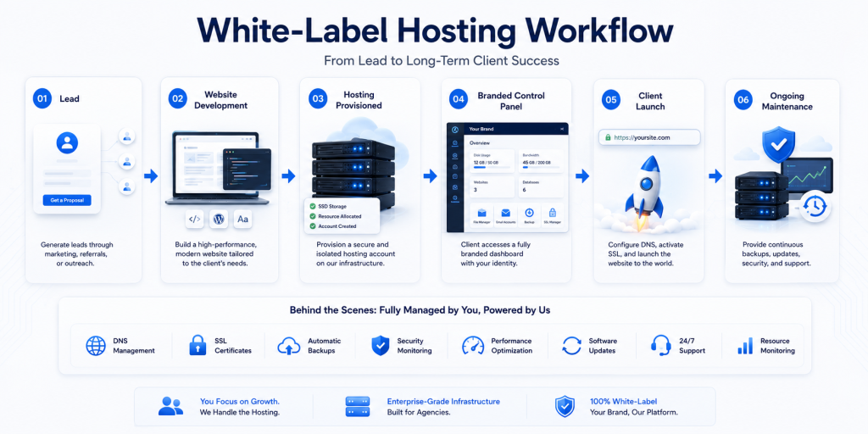Click the DNS Management label

pyautogui.click(x=134, y=346)
